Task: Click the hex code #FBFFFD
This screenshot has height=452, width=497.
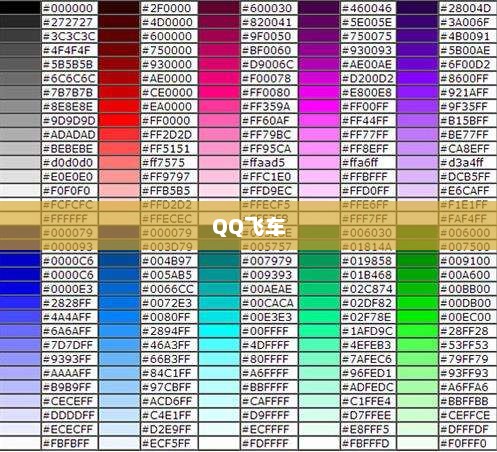Action: point(366,443)
